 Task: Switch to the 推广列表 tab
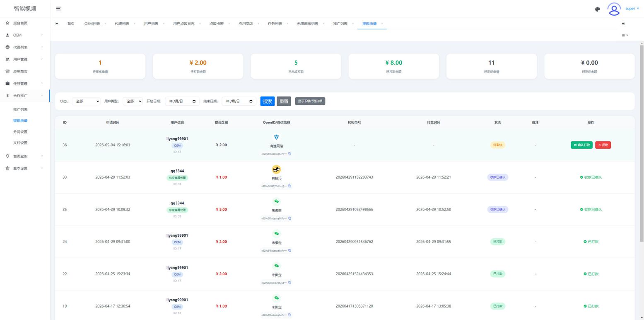point(340,24)
